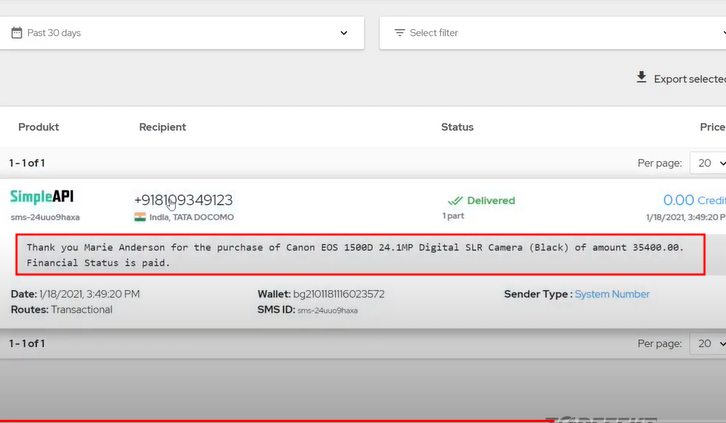Open the Past 30 days date range dropdown
The image size is (726, 423).
[x=181, y=33]
